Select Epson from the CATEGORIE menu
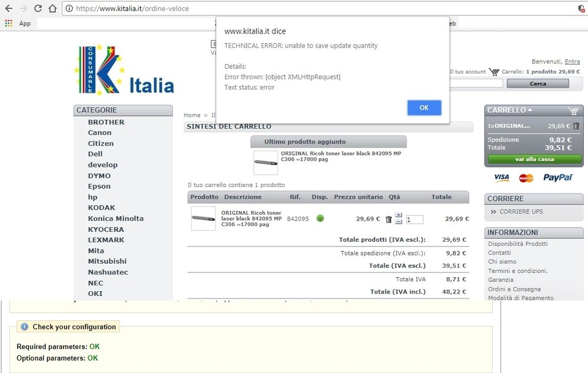This screenshot has height=373, width=588. [x=99, y=186]
